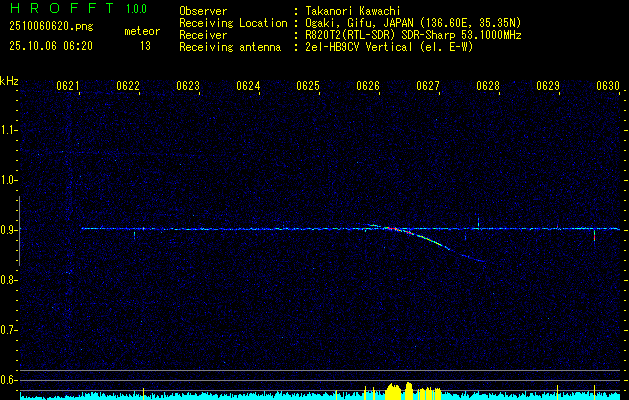This screenshot has width=629, height=400.
Task: Click the 0621 time marker
Action: (x=68, y=86)
